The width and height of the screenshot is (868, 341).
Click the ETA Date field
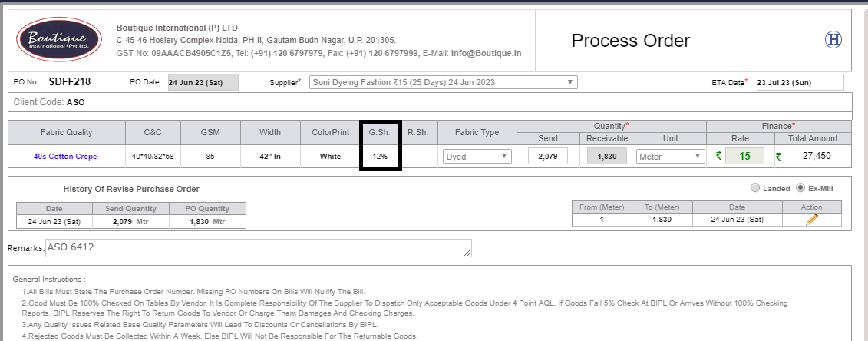coord(800,82)
